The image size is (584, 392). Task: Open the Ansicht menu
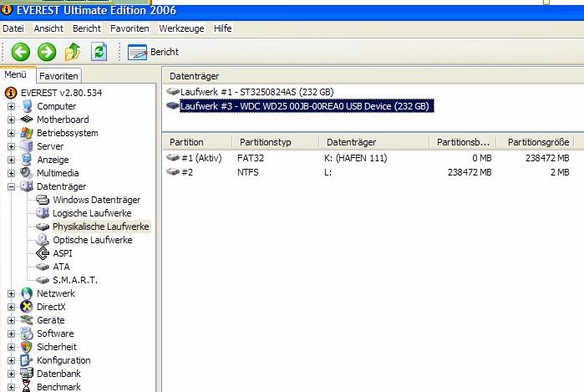48,28
